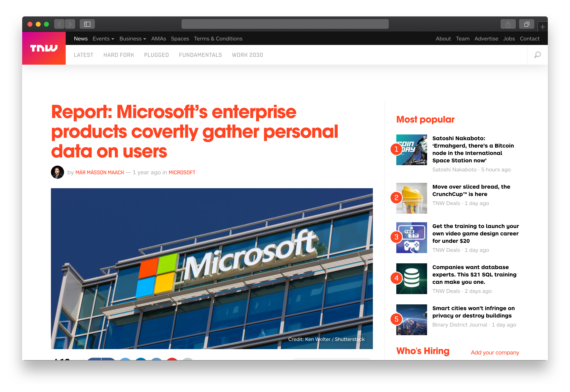Open Satoshi Nakaboto Bitcoin article thumbnail
570x392 pixels.
[411, 150]
